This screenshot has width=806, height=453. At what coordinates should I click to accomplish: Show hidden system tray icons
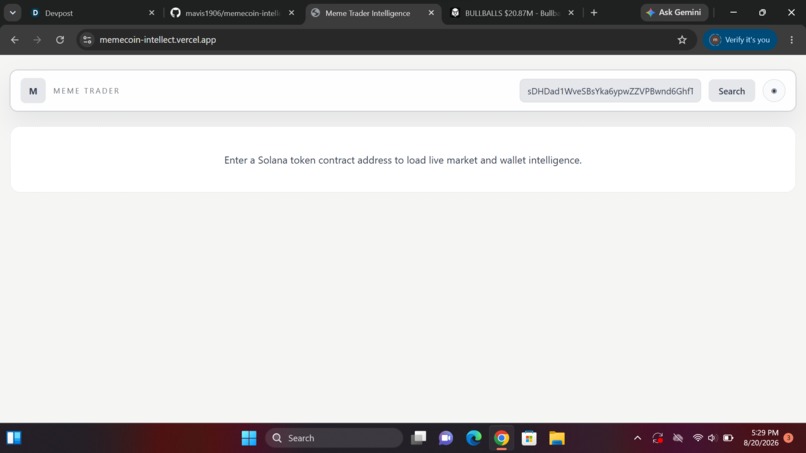[x=637, y=438]
